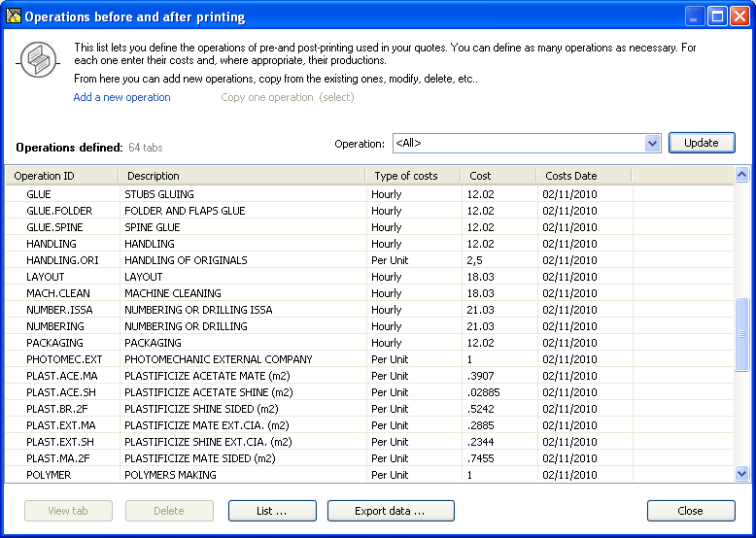
Task: Click the Delete button
Action: pos(169,511)
